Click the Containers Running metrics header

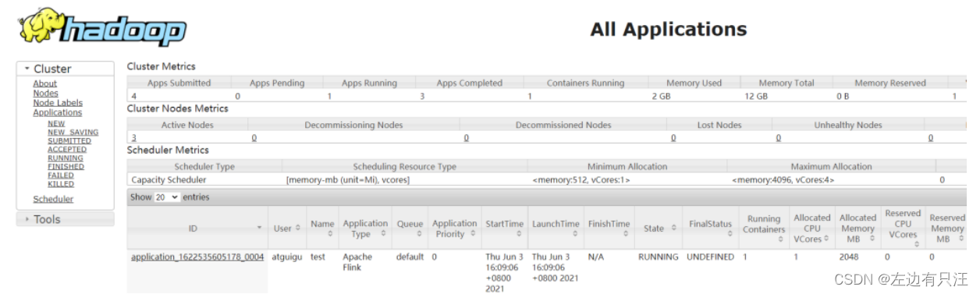click(585, 83)
